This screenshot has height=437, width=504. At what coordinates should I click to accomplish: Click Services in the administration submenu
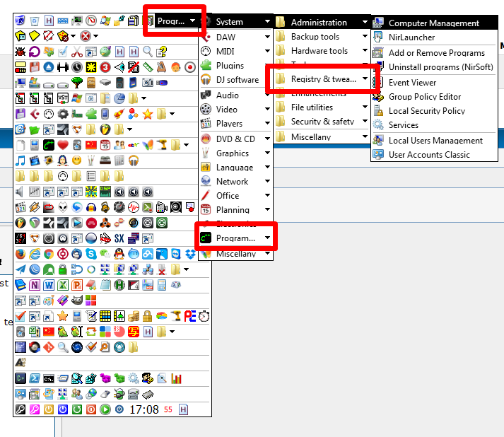403,125
